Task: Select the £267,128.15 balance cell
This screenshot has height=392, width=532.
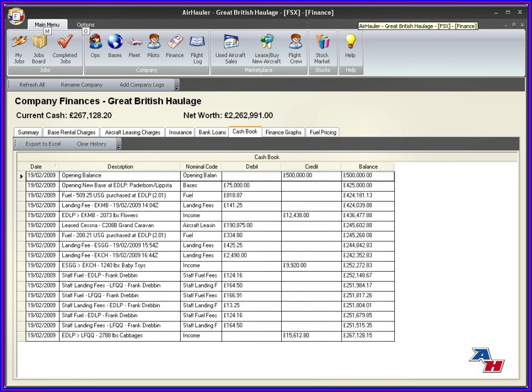Action: point(368,335)
